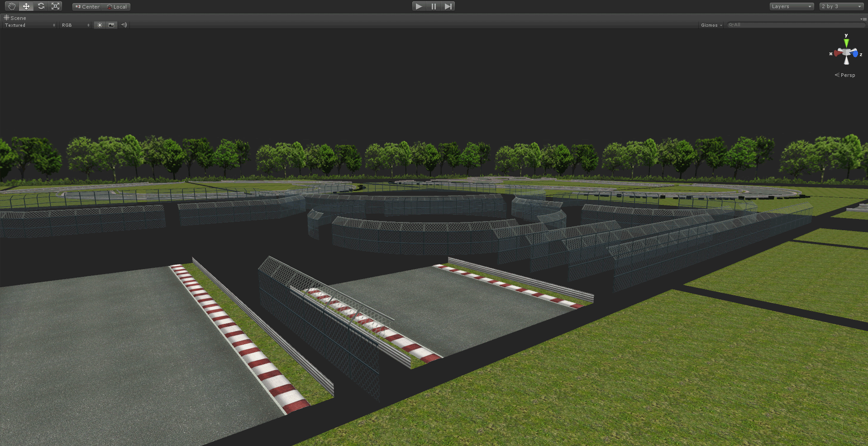Toggle handle orientation with the Local button

pos(116,6)
